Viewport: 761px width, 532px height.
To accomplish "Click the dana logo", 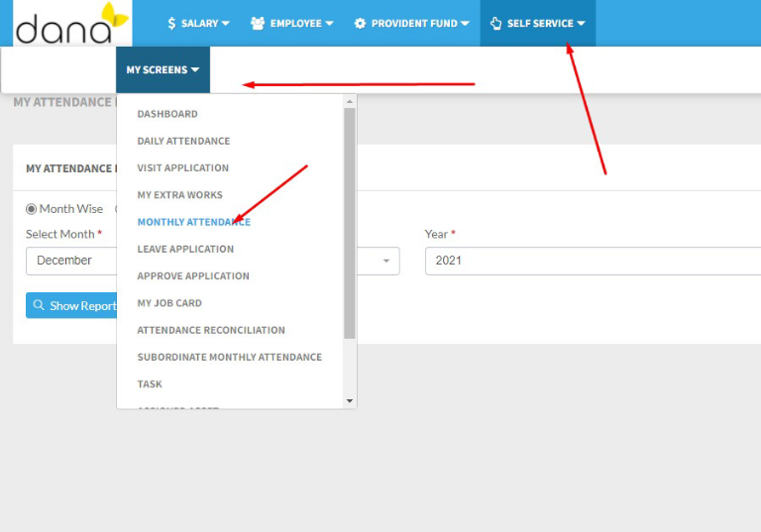I will (x=72, y=24).
